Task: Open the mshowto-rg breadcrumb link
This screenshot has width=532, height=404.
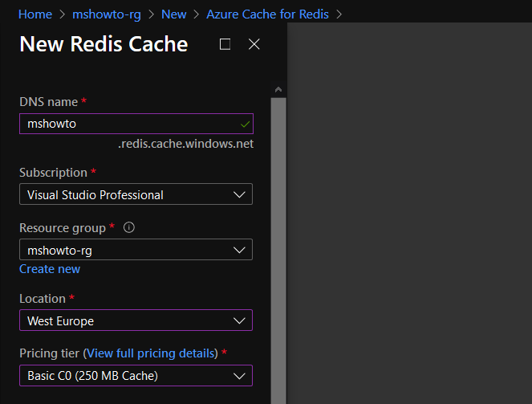Action: 107,14
